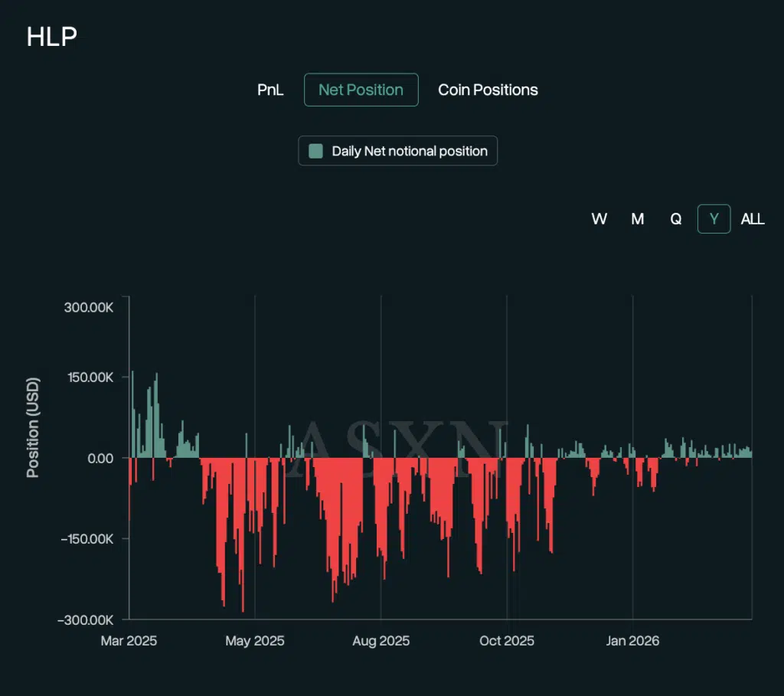Image resolution: width=784 pixels, height=696 pixels.
Task: Open the Coin Positions tab
Action: tap(488, 90)
